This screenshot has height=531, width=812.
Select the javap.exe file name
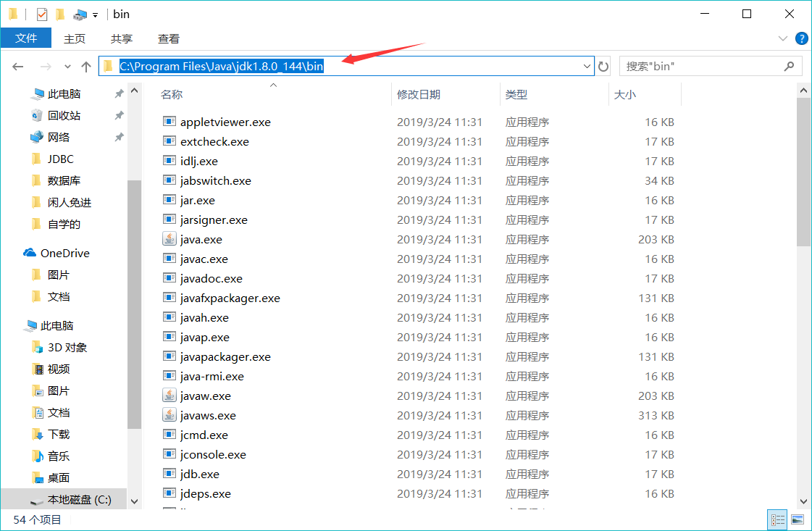[204, 338]
